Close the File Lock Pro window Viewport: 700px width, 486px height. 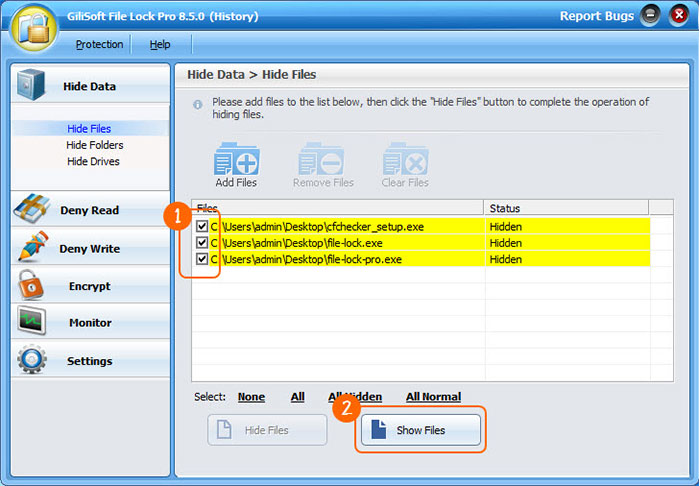click(x=679, y=16)
